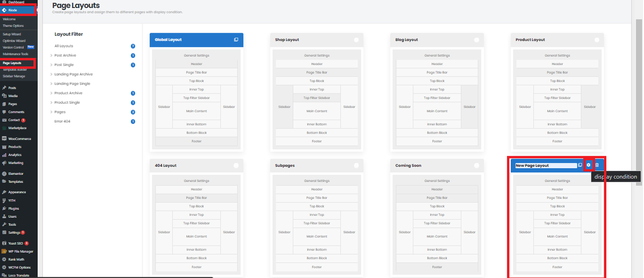Open Sidebar Manage submenu item
The width and height of the screenshot is (644, 278).
(14, 76)
